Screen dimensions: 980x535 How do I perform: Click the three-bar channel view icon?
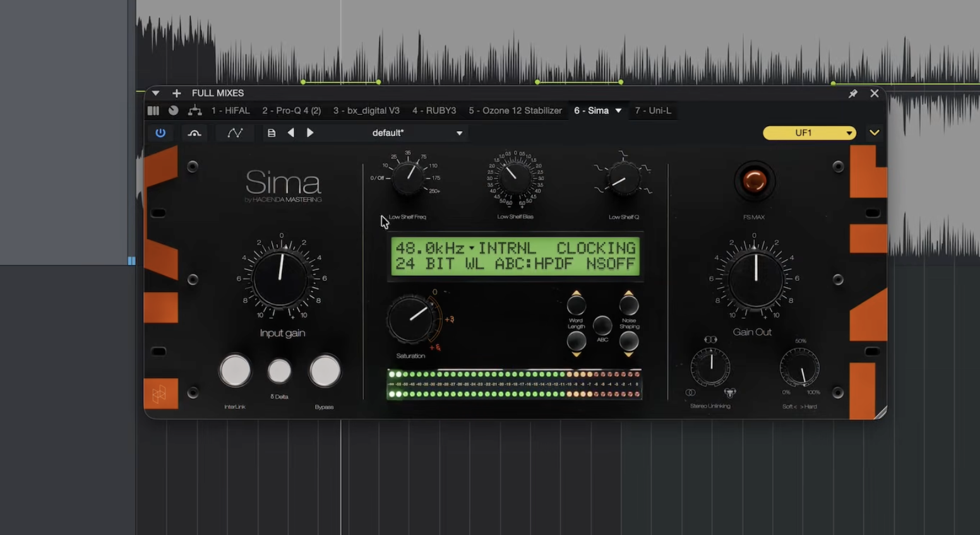(153, 111)
